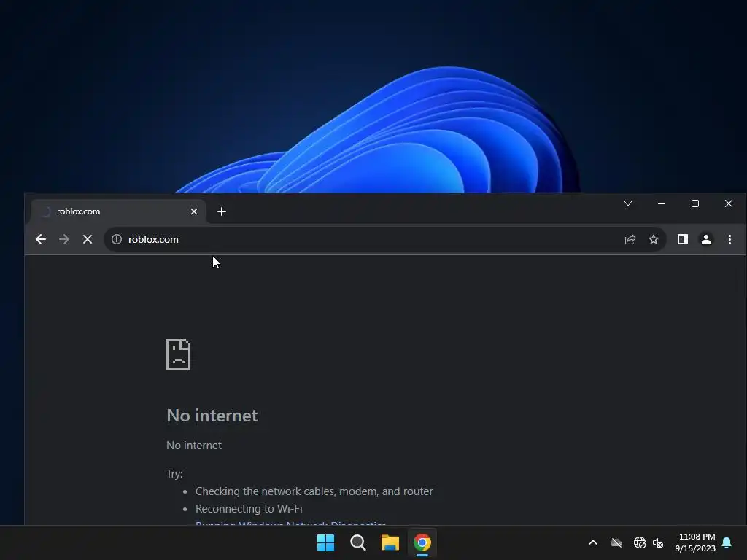The height and width of the screenshot is (560, 747).
Task: Click the sad page error icon
Action: click(x=178, y=354)
